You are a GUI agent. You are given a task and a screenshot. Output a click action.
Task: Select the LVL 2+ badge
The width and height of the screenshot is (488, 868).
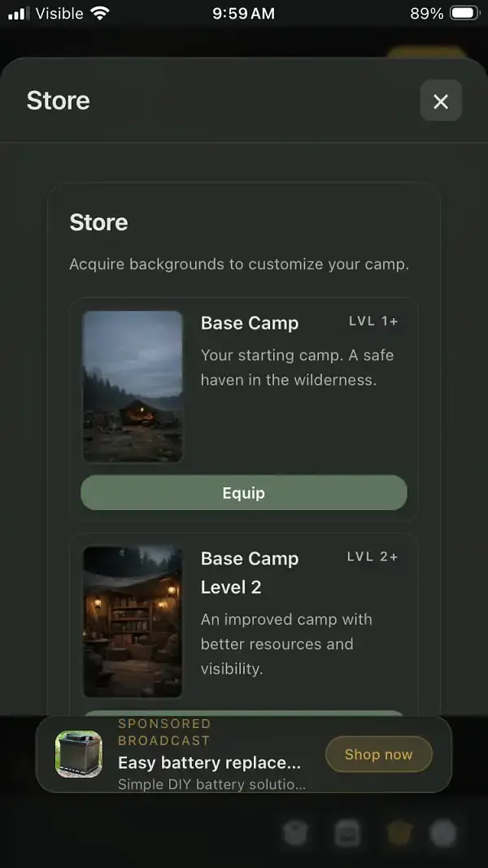[373, 557]
